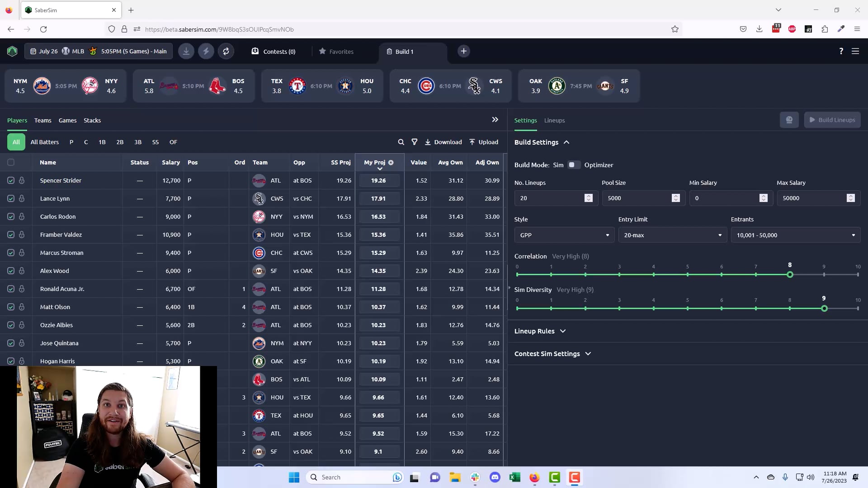Click the gear icon in My Proj header
This screenshot has height=488, width=868.
tap(391, 162)
